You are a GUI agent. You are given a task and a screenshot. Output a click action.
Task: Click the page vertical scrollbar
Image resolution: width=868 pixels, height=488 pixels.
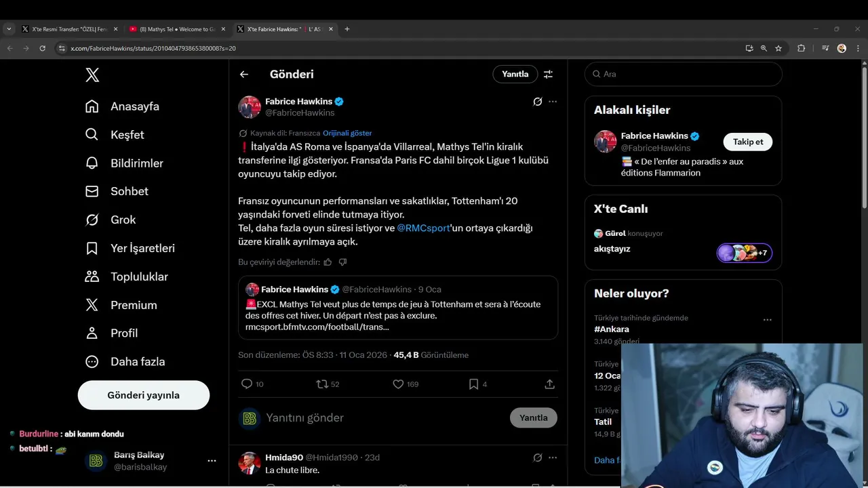click(x=864, y=138)
